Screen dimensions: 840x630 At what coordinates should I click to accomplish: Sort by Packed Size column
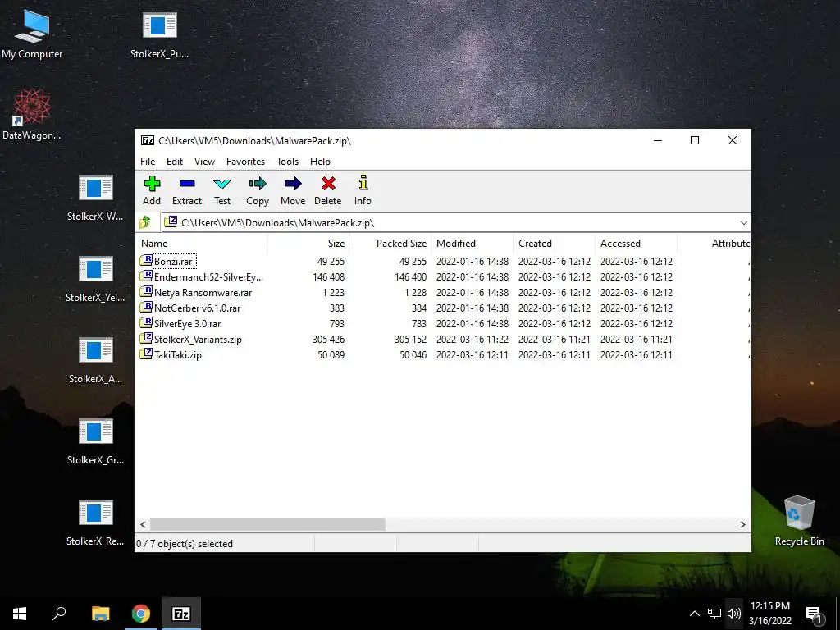tap(390, 243)
